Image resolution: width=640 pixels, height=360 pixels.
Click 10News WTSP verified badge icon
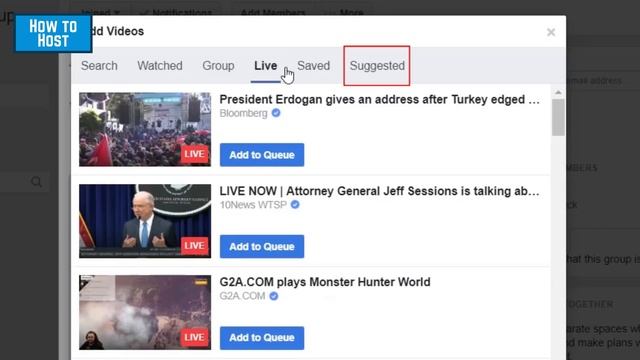click(x=295, y=204)
